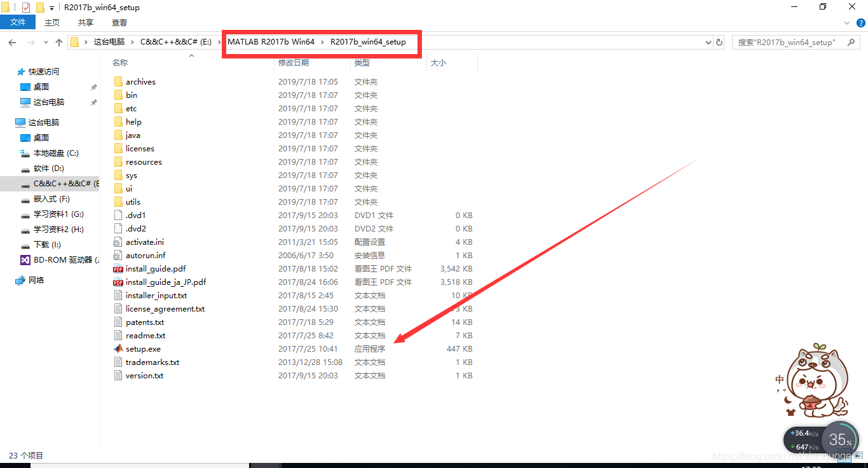Switch to the 查看 ribbon tab
The height and width of the screenshot is (468, 868).
click(x=119, y=22)
